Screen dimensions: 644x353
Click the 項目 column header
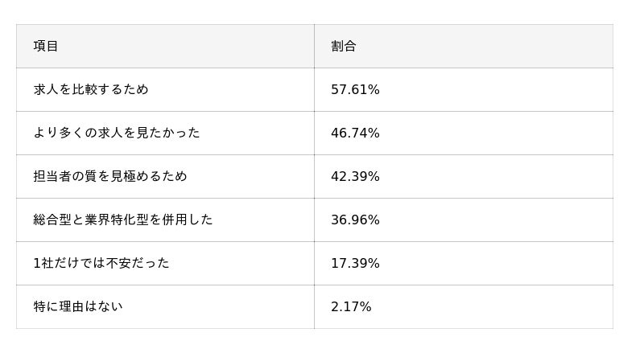point(46,47)
